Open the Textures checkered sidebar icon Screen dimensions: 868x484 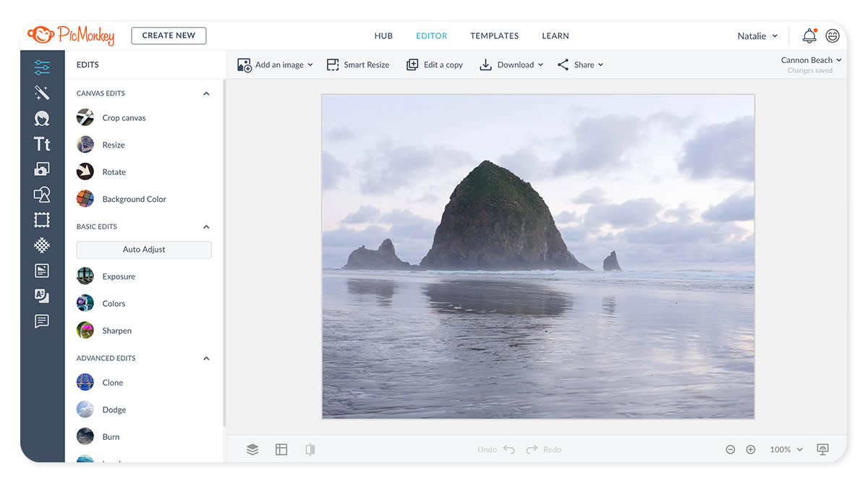coord(42,245)
